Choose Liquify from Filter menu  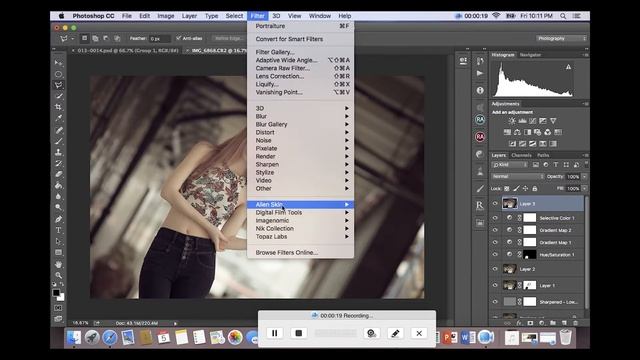300,84
